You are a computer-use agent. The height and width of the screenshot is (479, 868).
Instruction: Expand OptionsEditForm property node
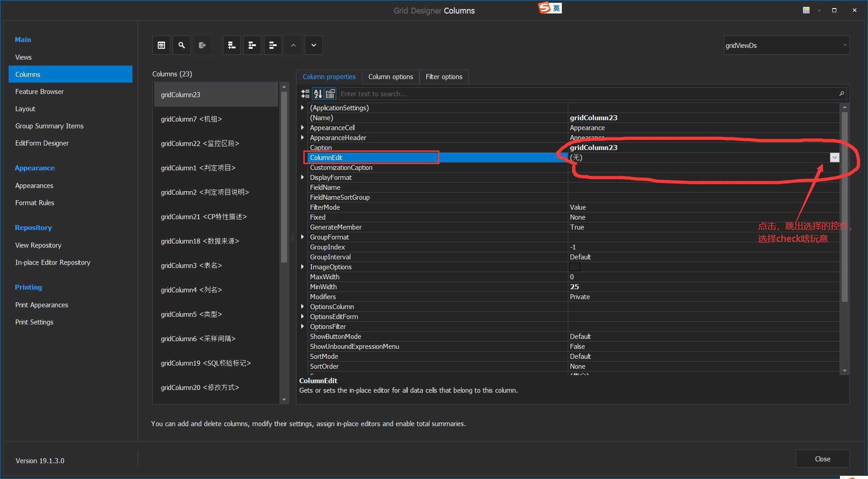click(x=302, y=316)
